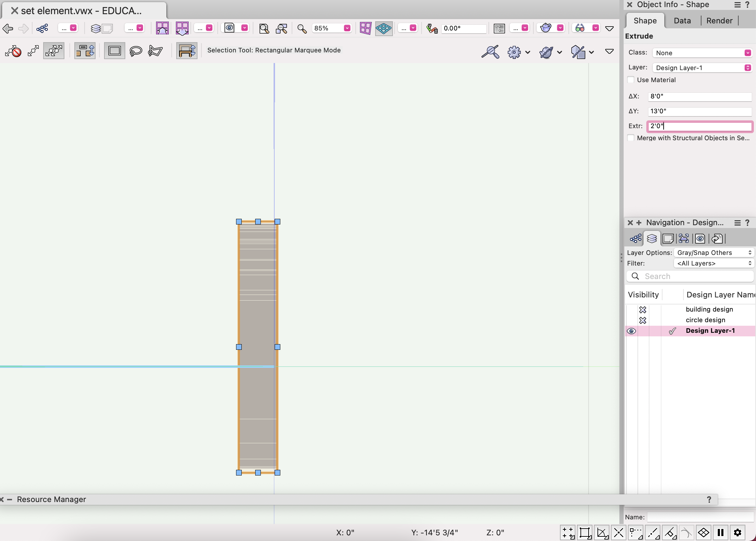Image resolution: width=756 pixels, height=541 pixels.
Task: Open snapping settings gear in status bar
Action: pos(738,533)
